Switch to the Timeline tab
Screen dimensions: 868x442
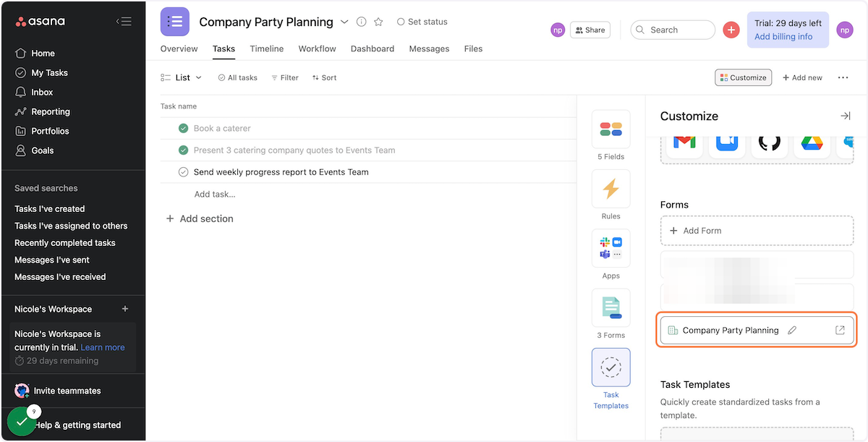click(267, 48)
